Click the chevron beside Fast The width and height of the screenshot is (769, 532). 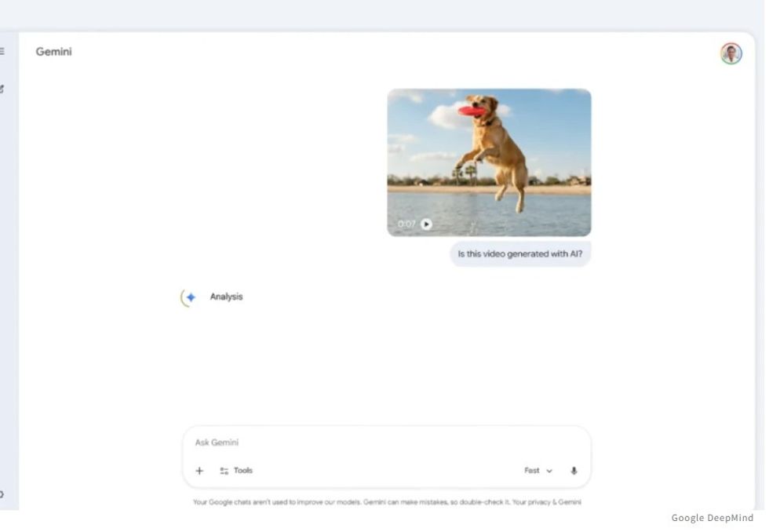pyautogui.click(x=549, y=472)
